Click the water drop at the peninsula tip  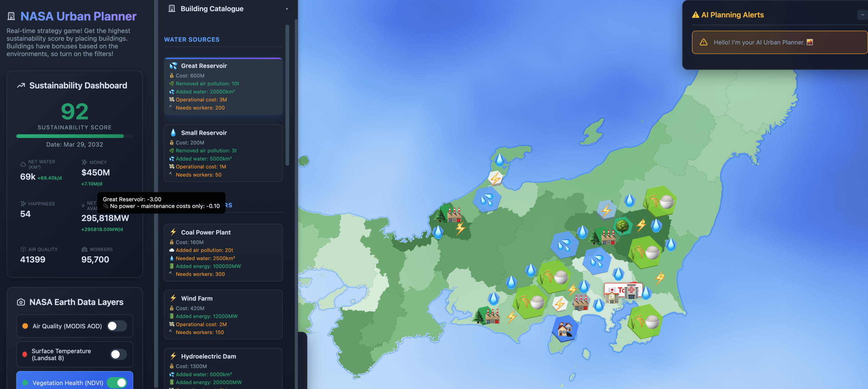(499, 159)
